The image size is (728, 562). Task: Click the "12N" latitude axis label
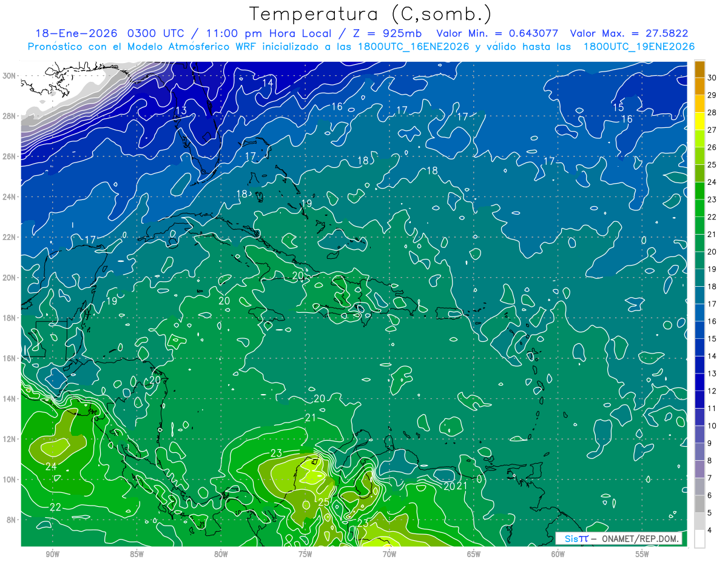click(10, 439)
